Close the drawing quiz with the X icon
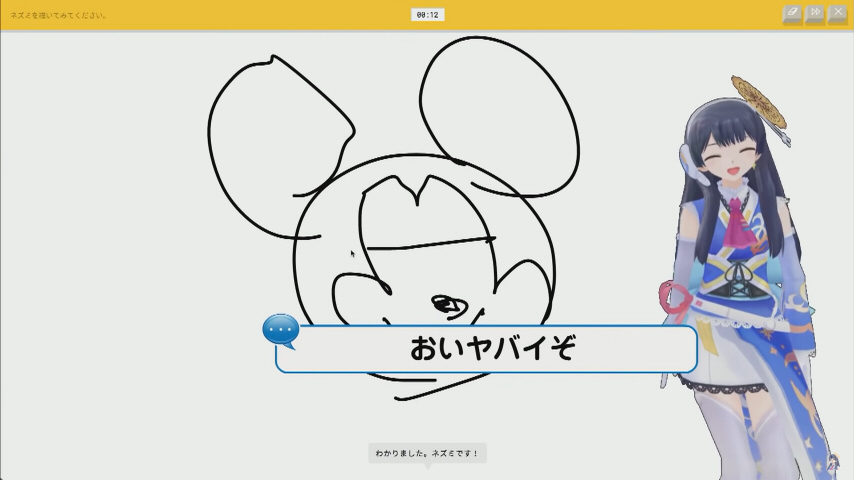Viewport: 854px width, 480px height. coord(837,14)
